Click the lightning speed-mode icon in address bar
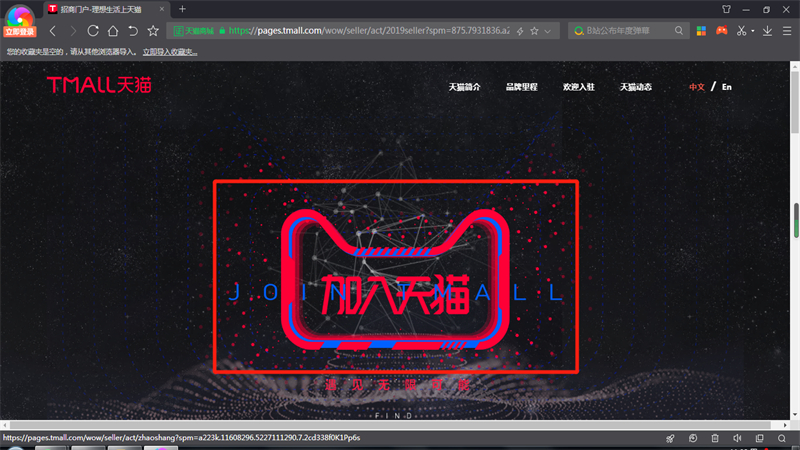This screenshot has height=450, width=800. 520,31
